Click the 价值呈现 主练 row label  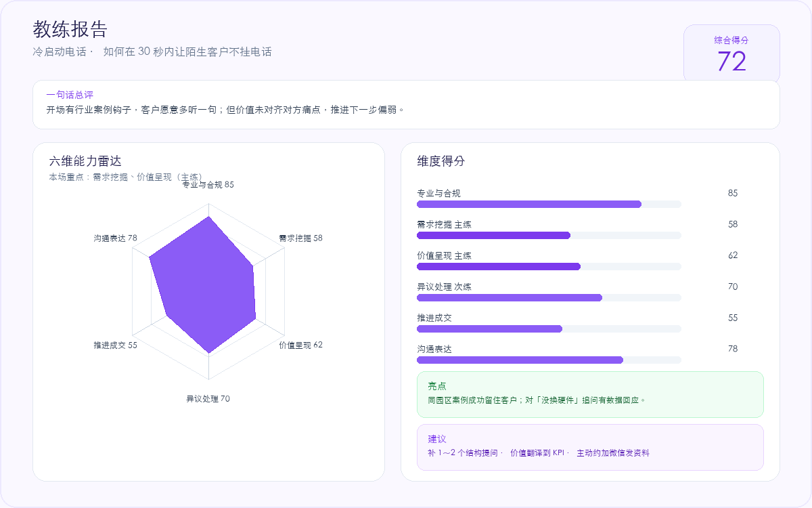click(x=444, y=255)
